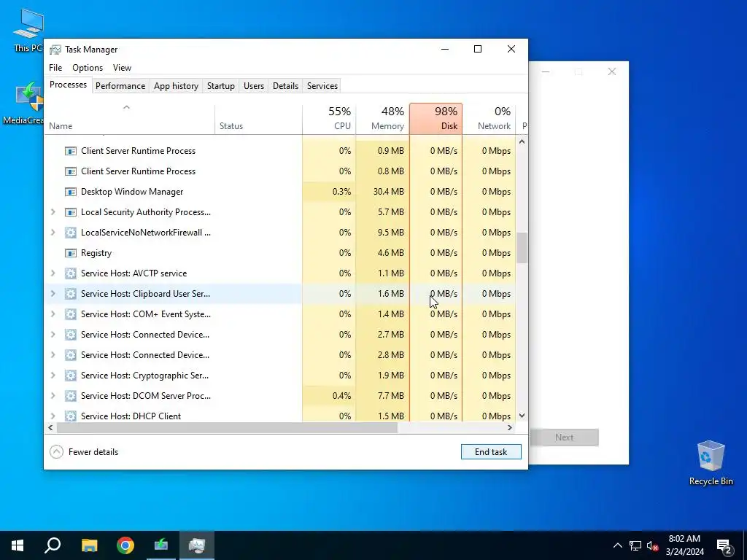Sort by the Memory column header
The width and height of the screenshot is (747, 560).
pyautogui.click(x=382, y=119)
